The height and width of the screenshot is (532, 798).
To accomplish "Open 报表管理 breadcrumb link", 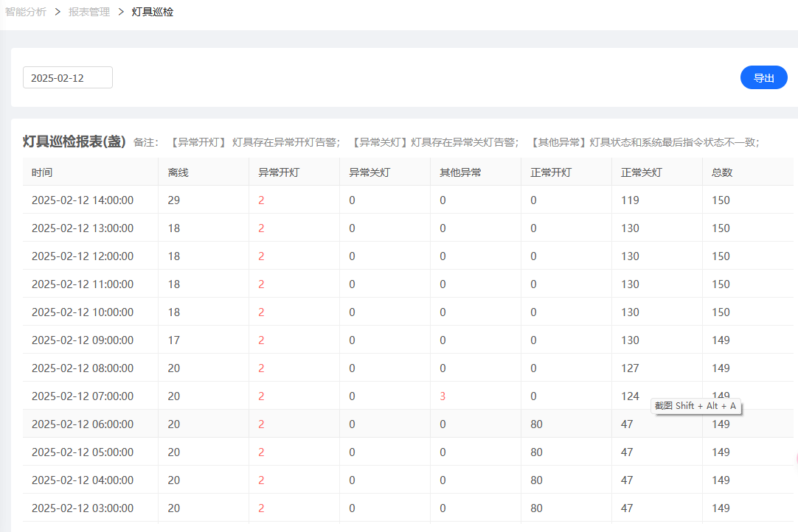I will (89, 12).
